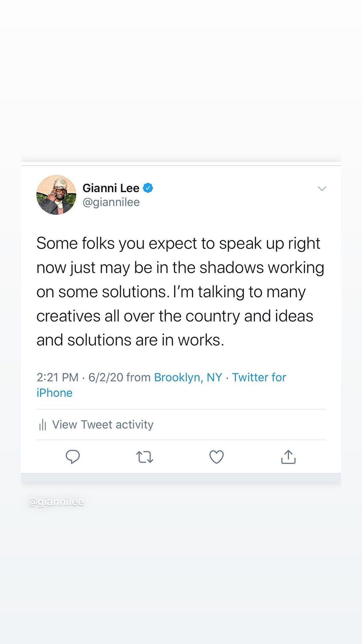Viewport: 362px width, 644px height.
Task: Open the share tweet icon
Action: coord(288,457)
